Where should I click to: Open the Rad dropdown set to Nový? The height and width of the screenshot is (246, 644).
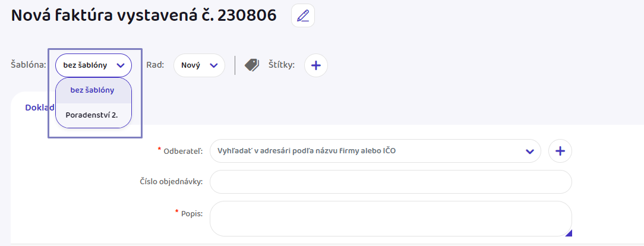[x=199, y=65]
